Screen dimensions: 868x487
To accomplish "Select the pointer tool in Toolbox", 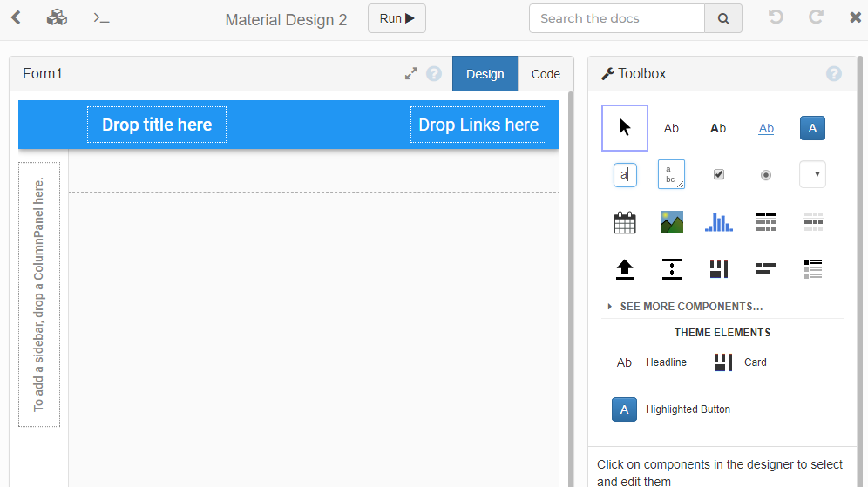I will (625, 128).
